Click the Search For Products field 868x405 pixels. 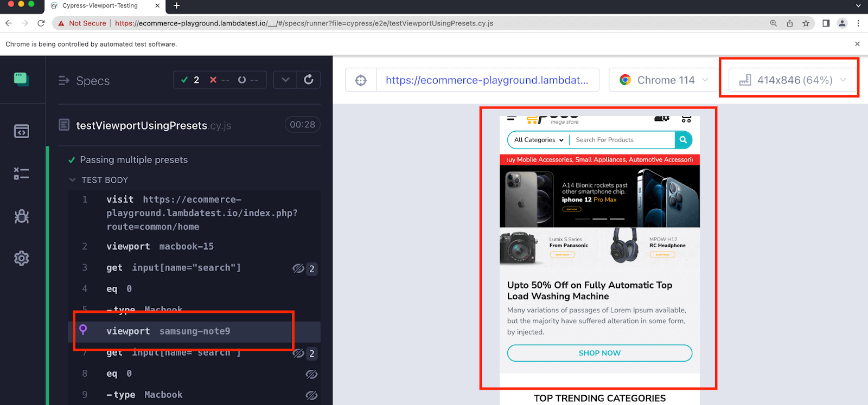(x=623, y=140)
